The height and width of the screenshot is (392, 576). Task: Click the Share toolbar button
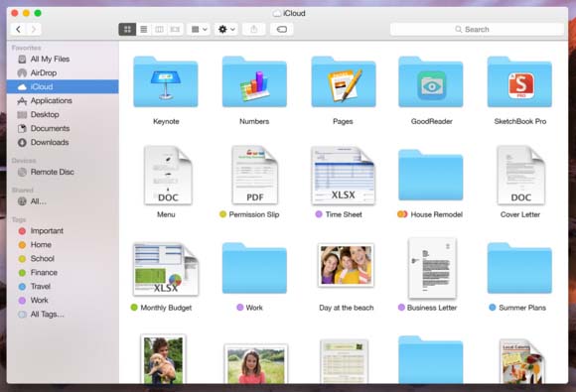tap(254, 29)
